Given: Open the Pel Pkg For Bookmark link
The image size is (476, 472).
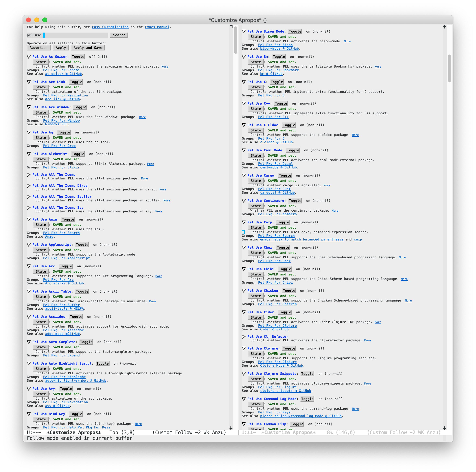Looking at the screenshot, I should (278, 70).
